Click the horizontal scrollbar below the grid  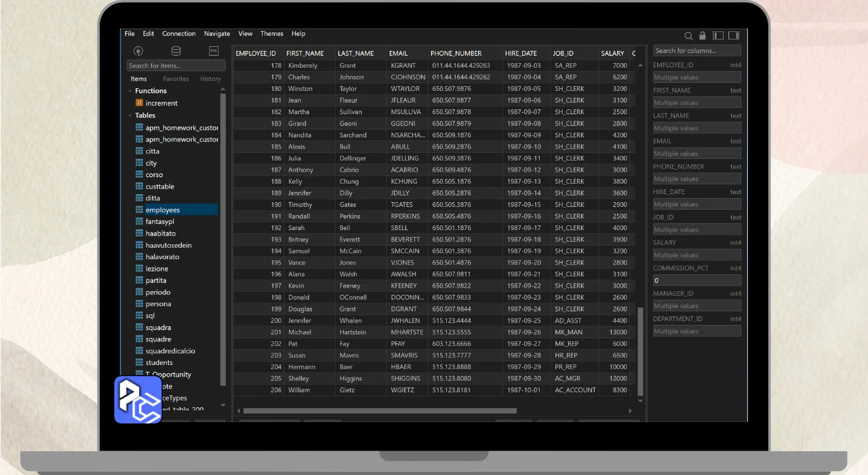coord(380,411)
